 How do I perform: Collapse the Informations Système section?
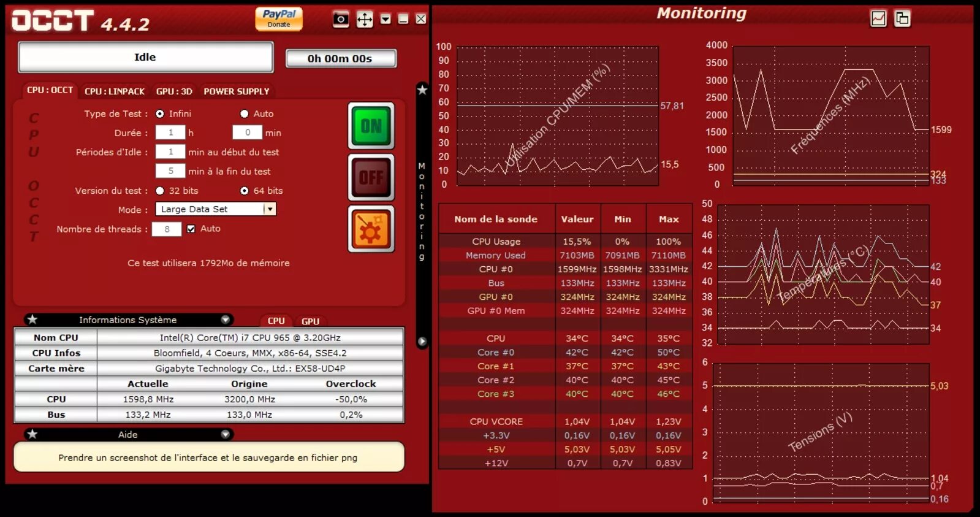click(x=226, y=320)
